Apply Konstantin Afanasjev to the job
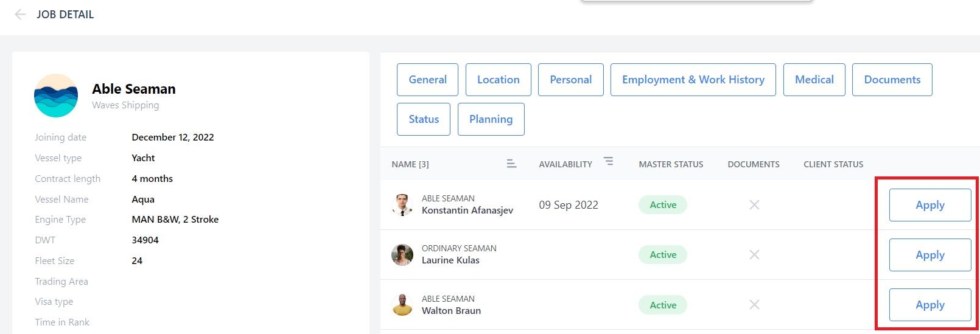The height and width of the screenshot is (334, 980). 930,205
